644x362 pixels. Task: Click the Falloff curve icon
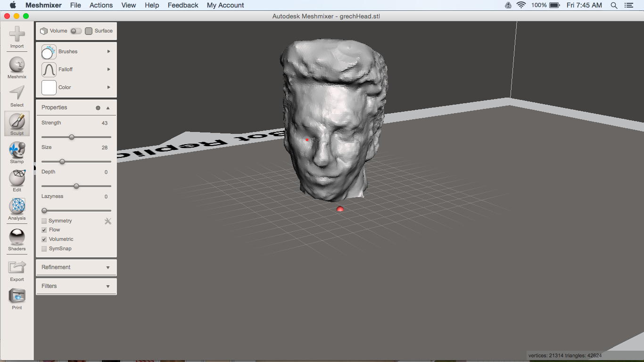pyautogui.click(x=49, y=70)
